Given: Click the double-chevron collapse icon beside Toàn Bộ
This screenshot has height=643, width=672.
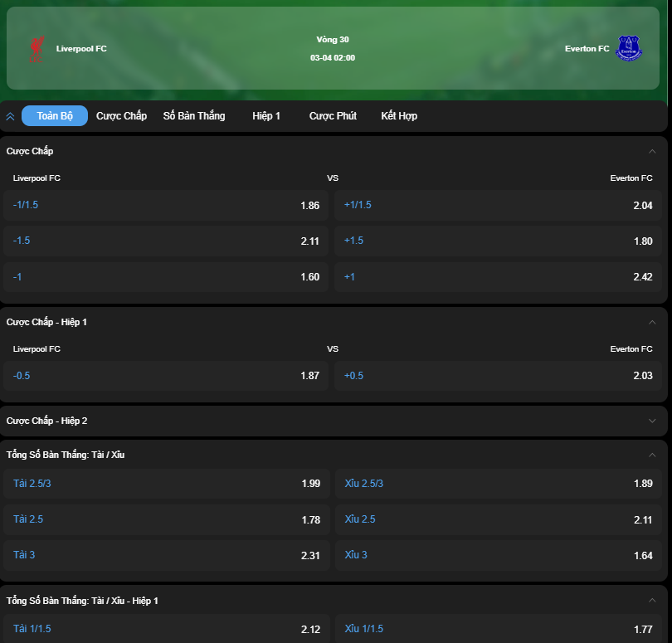Looking at the screenshot, I should 10,116.
